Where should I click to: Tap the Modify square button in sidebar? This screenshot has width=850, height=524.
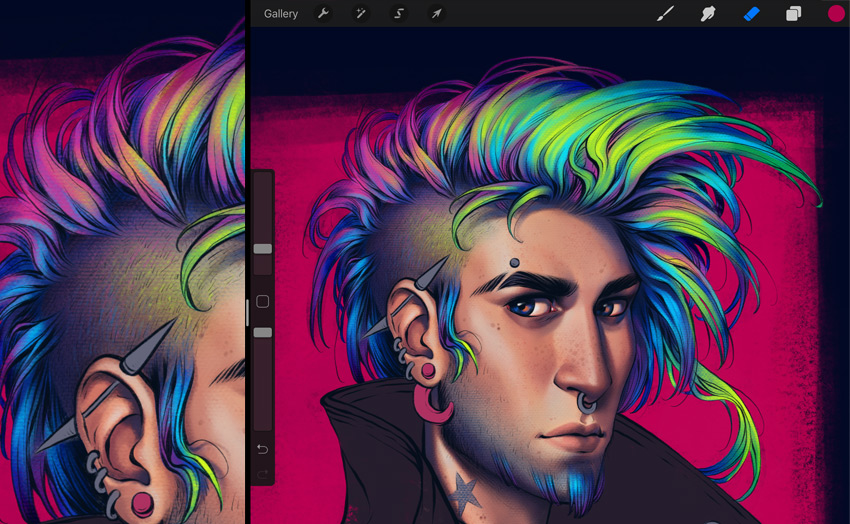pyautogui.click(x=262, y=301)
